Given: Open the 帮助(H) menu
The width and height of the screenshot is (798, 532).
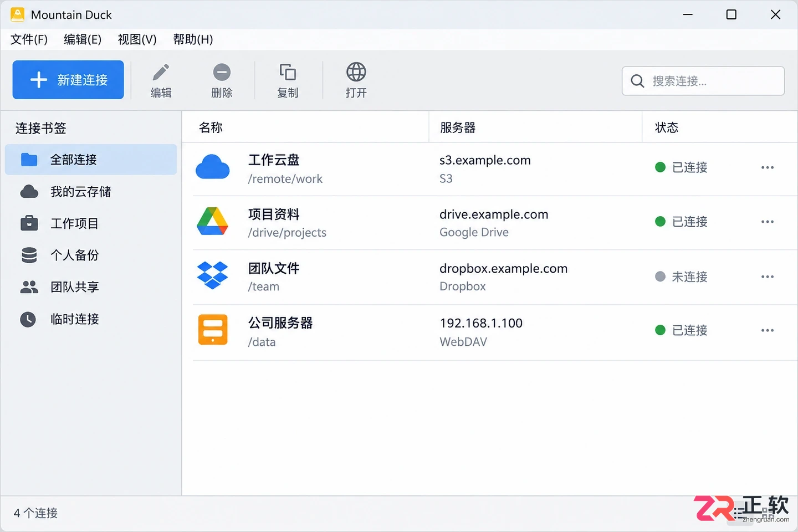Looking at the screenshot, I should (x=193, y=39).
